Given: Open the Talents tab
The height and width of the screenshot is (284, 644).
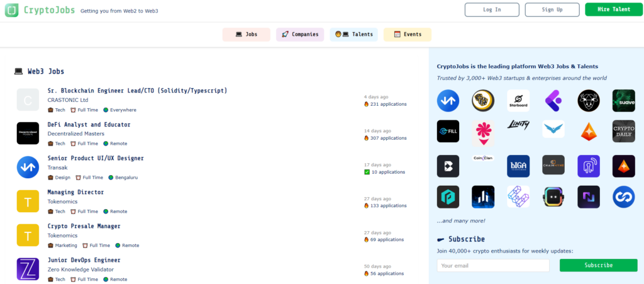Looking at the screenshot, I should 353,35.
